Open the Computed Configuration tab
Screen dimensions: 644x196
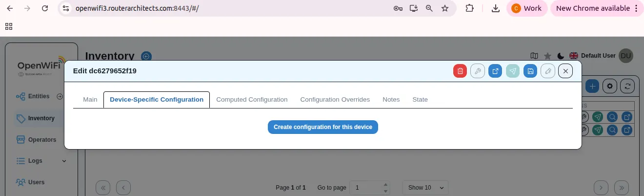[252, 99]
